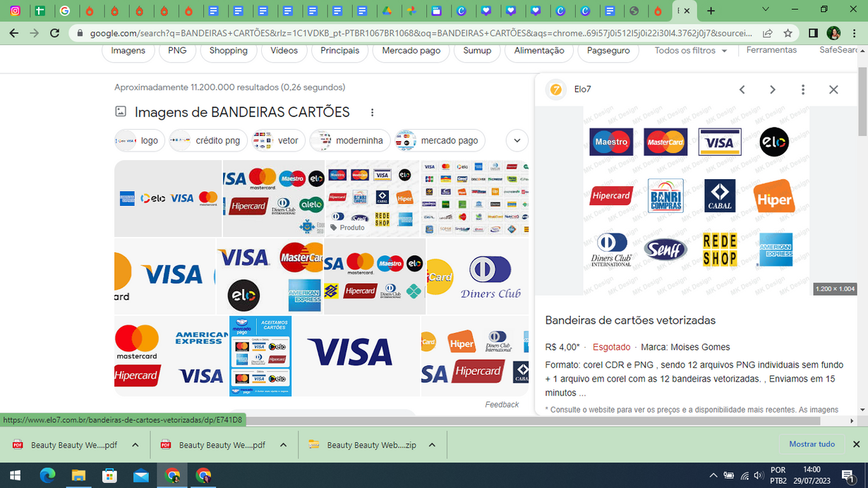Viewport: 868px width, 488px height.
Task: Open first Beauty Beauty We....pdf download
Action: [65, 445]
